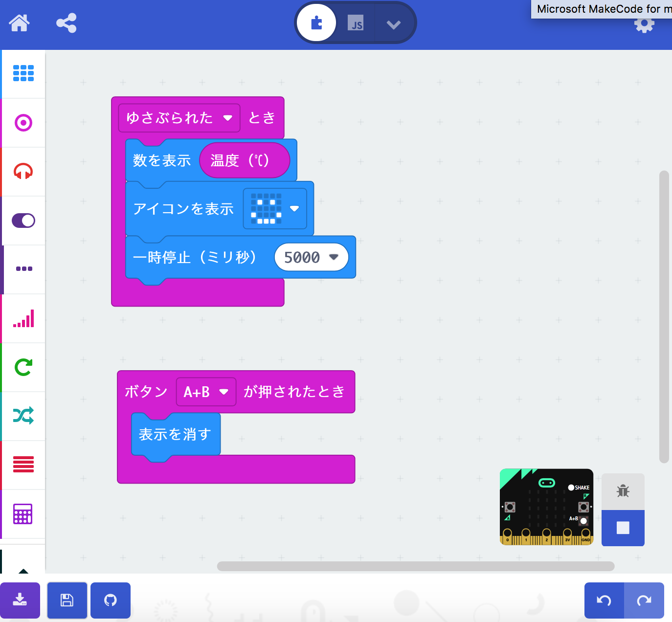Screen dimensions: 672x622
Task: Open the gesture dropdown 'ゆさぶられた'
Action: coord(179,118)
